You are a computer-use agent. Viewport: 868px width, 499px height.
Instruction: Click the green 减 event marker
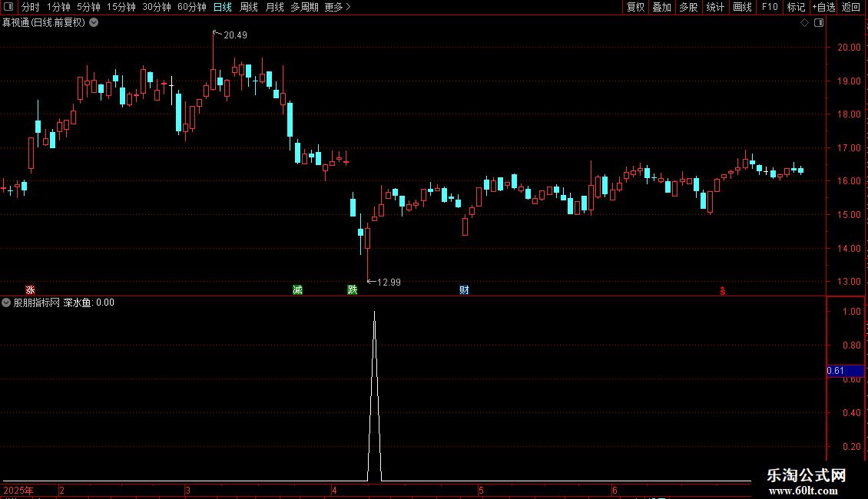click(x=297, y=290)
